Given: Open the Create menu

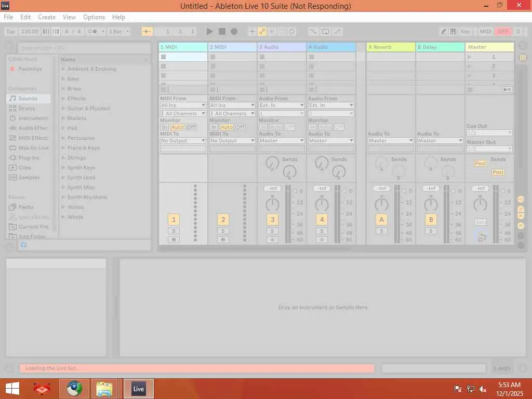Looking at the screenshot, I should tap(47, 17).
